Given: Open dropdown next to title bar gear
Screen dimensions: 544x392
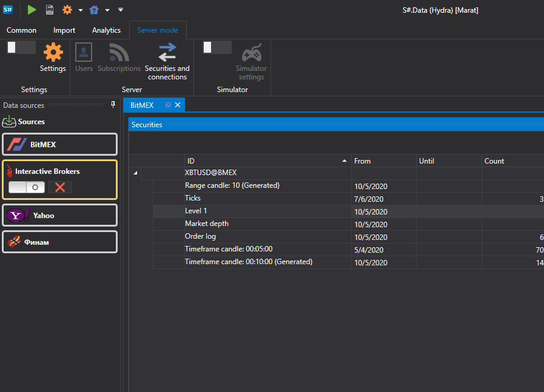Looking at the screenshot, I should click(81, 10).
